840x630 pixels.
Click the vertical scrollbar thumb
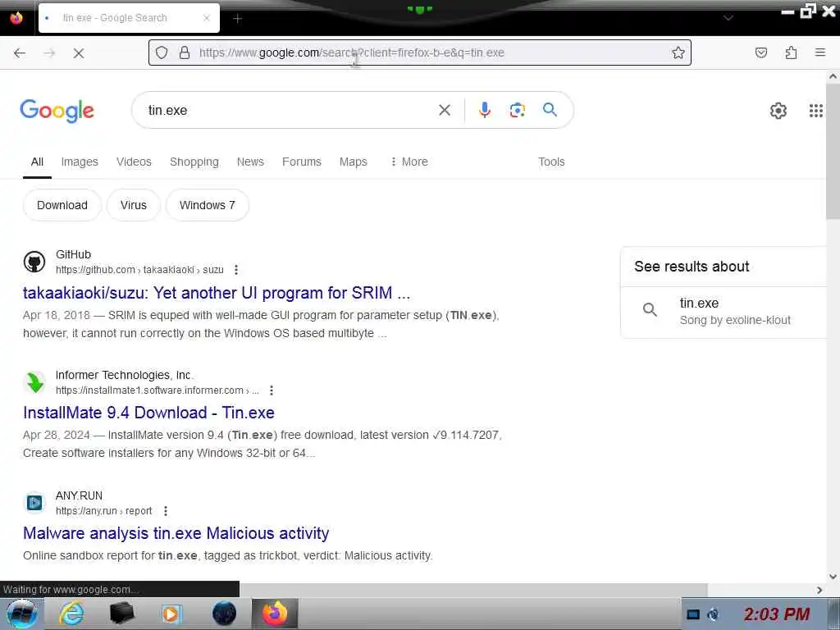(x=833, y=151)
